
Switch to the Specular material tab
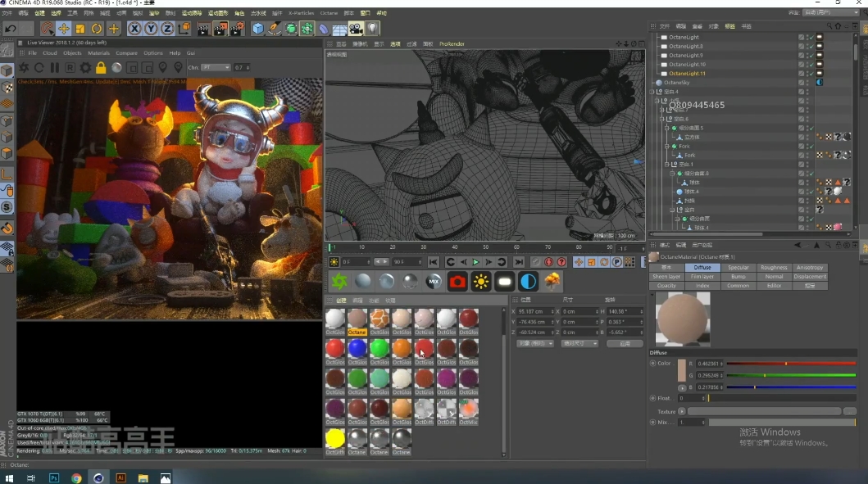pos(738,268)
